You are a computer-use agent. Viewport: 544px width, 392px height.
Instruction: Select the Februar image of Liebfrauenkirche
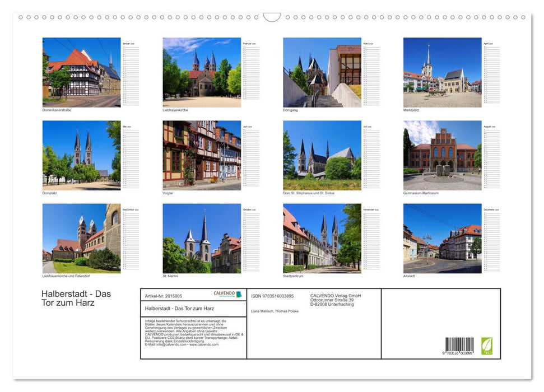click(202, 72)
